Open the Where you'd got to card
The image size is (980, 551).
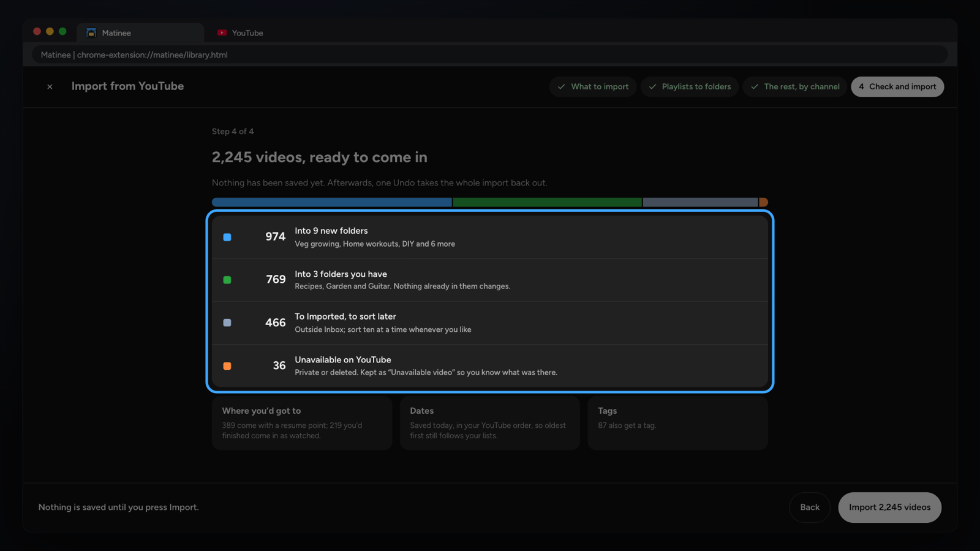click(302, 423)
